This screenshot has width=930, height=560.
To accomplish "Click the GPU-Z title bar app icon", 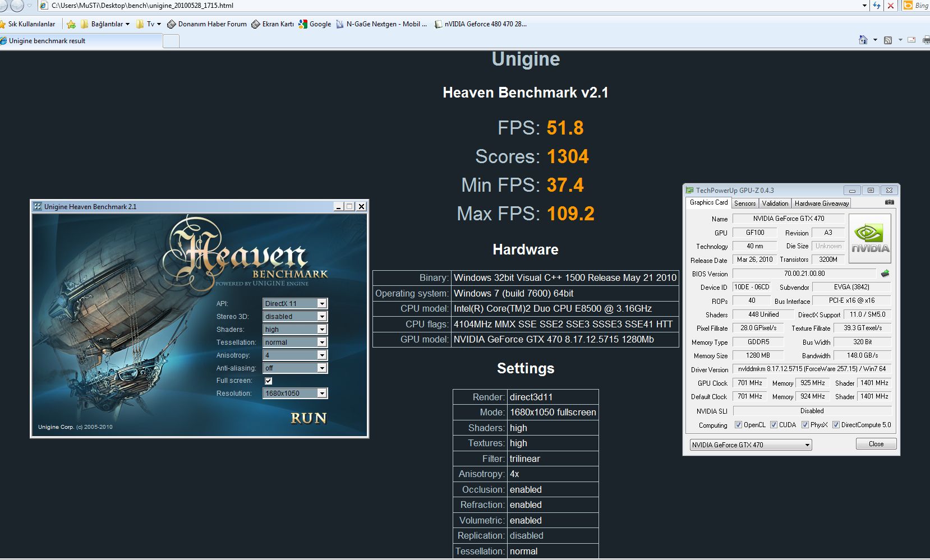I will point(690,190).
